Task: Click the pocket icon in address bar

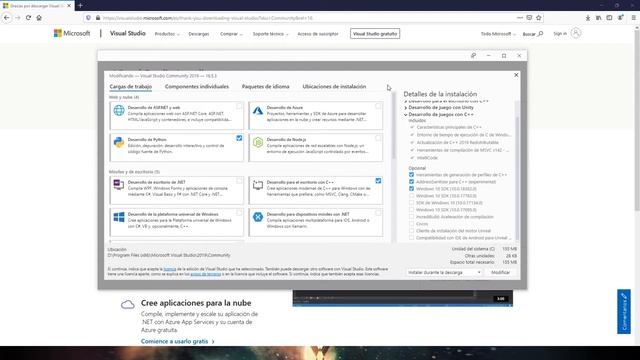Action: pos(529,18)
